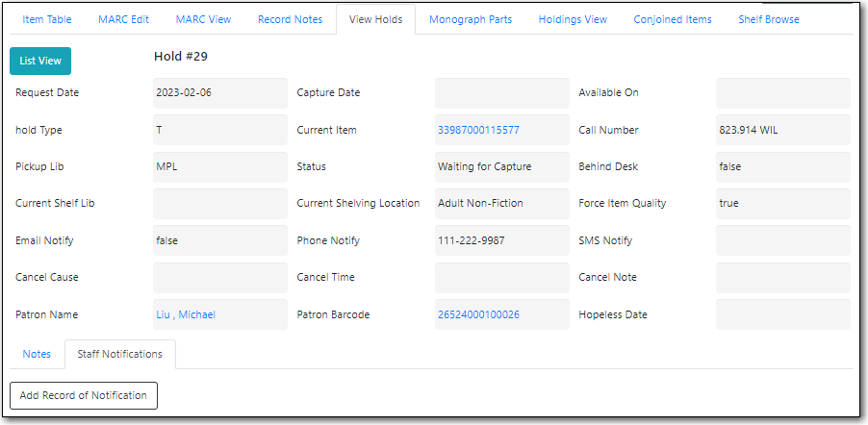Open patron barcode 26524000100026 link
The width and height of the screenshot is (868, 425).
click(478, 314)
